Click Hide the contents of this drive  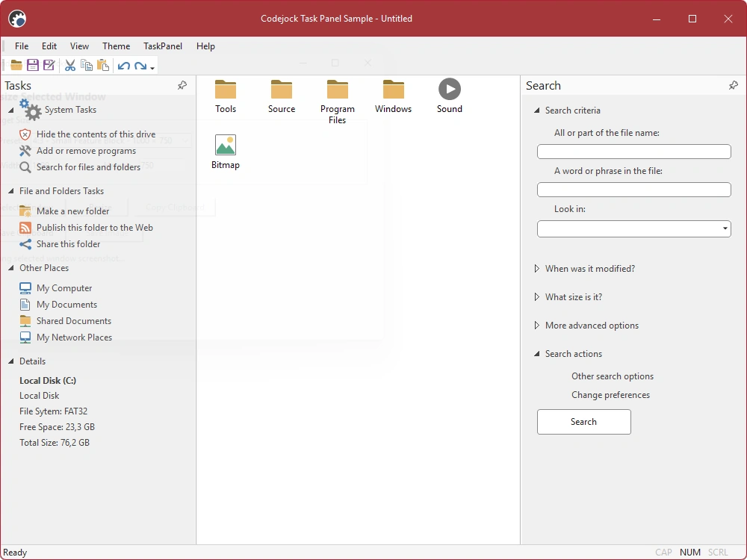[96, 134]
